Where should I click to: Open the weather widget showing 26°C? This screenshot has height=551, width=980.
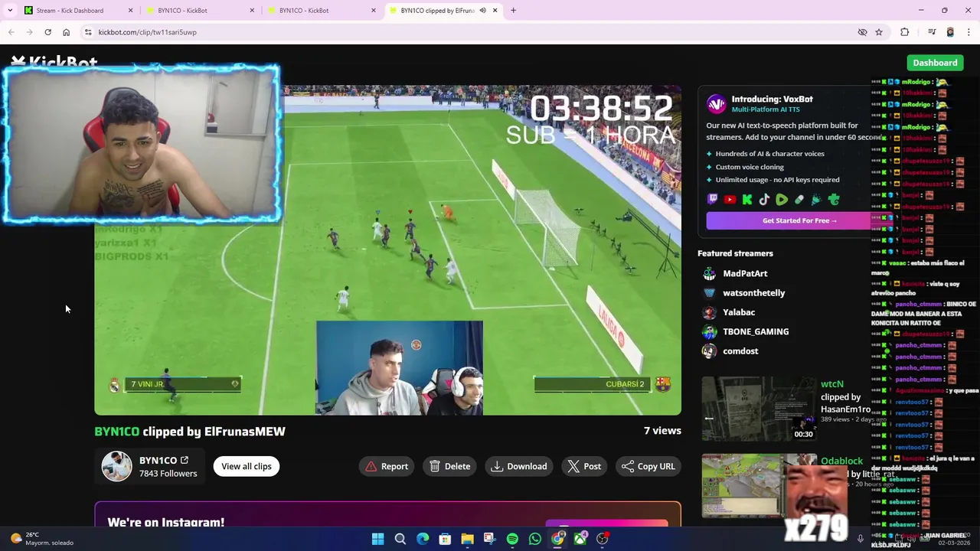42,539
